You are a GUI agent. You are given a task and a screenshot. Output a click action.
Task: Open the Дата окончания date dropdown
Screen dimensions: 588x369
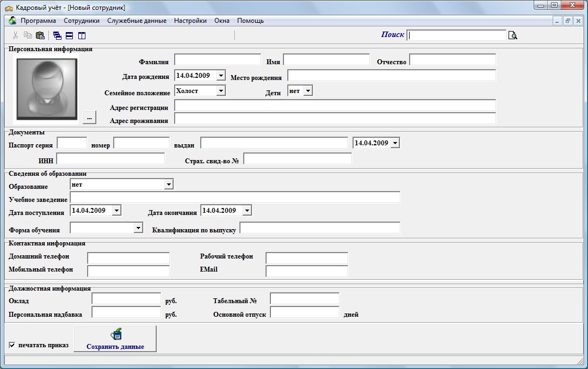[x=247, y=211]
